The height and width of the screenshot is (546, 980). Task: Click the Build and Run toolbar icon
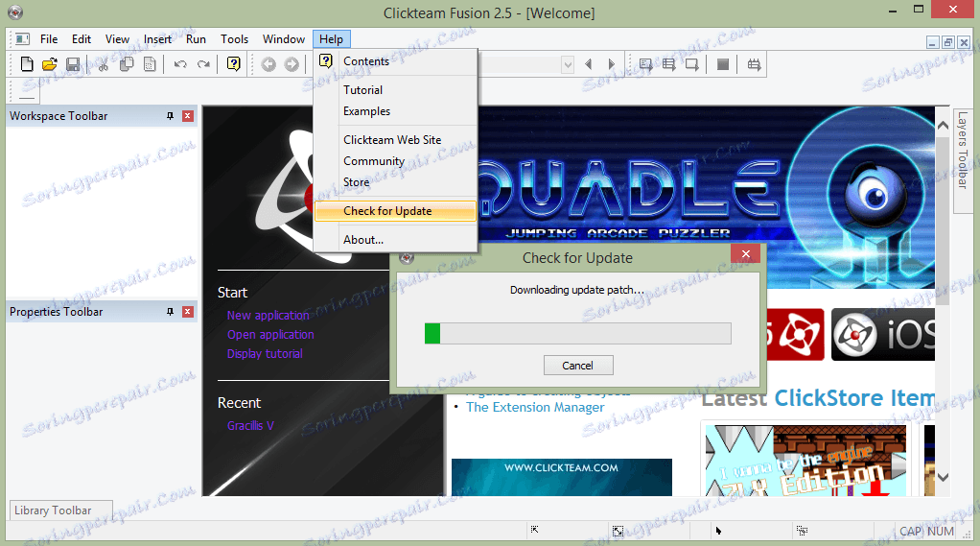click(x=755, y=64)
